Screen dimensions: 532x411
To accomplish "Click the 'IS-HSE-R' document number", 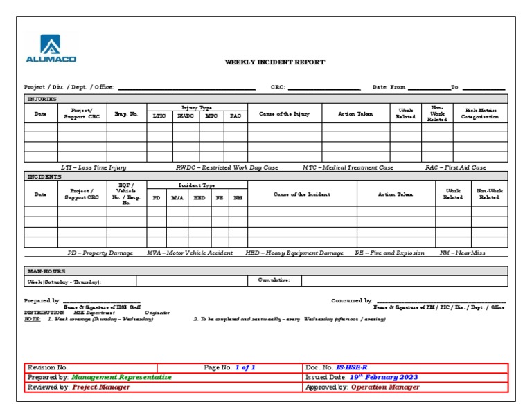I will click(x=351, y=367).
